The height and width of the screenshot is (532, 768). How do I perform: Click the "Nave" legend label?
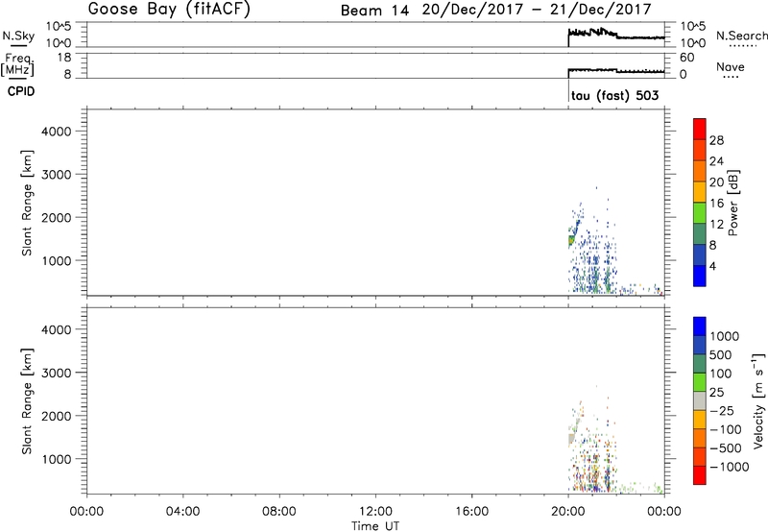tap(731, 66)
